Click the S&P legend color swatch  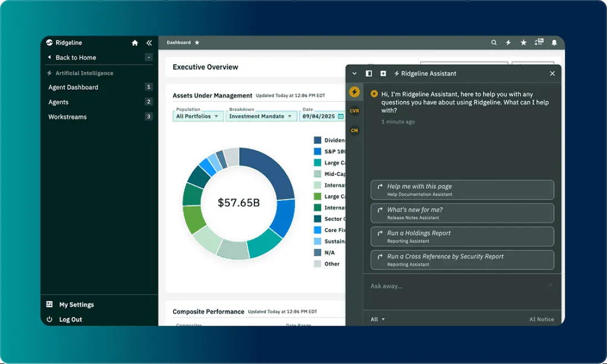click(317, 151)
